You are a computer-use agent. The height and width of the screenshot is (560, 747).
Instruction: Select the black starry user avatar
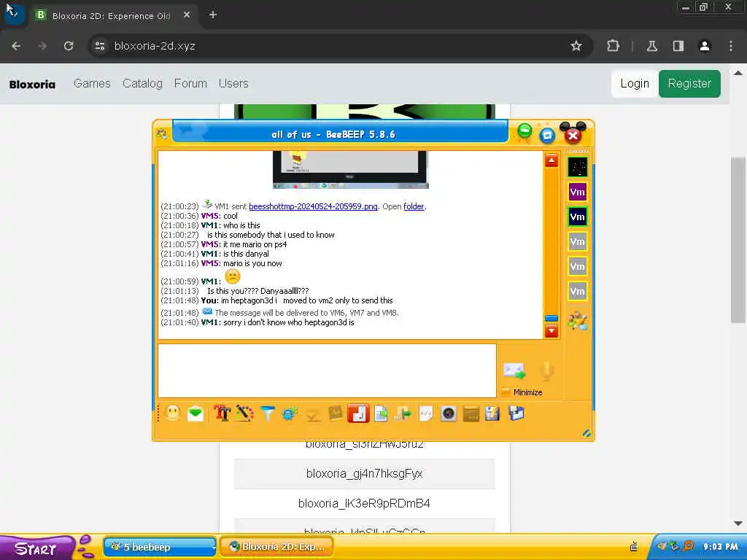[x=578, y=167]
